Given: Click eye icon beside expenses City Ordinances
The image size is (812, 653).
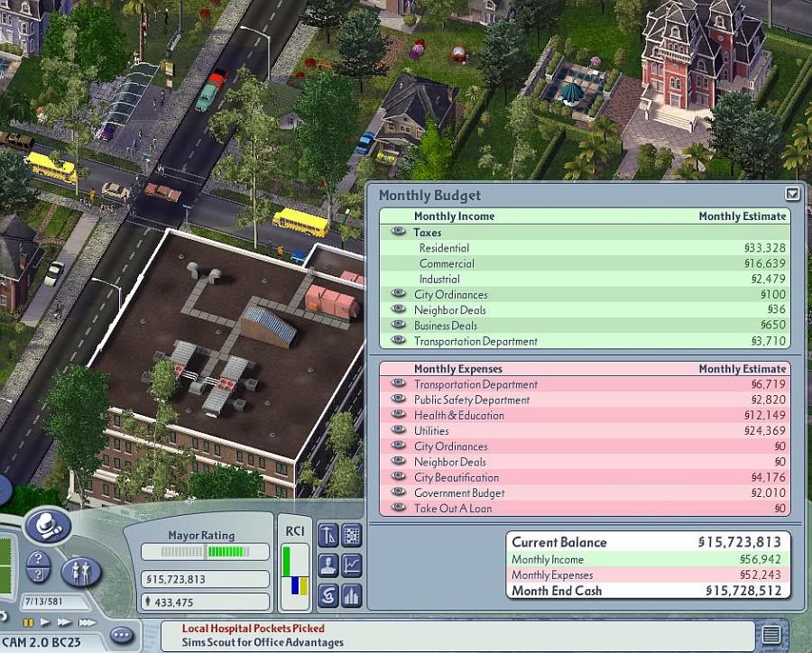Looking at the screenshot, I should (398, 445).
